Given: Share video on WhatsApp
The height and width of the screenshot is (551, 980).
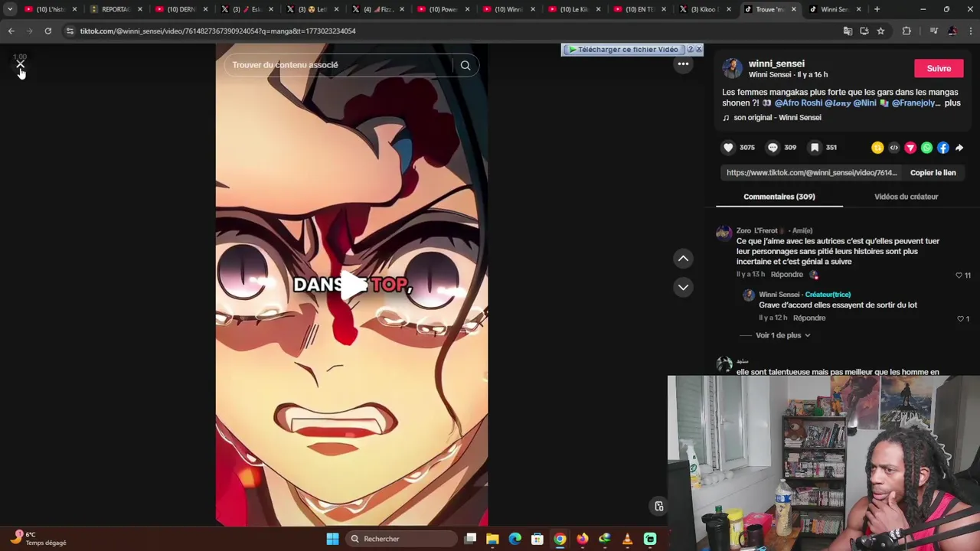Looking at the screenshot, I should click(926, 148).
